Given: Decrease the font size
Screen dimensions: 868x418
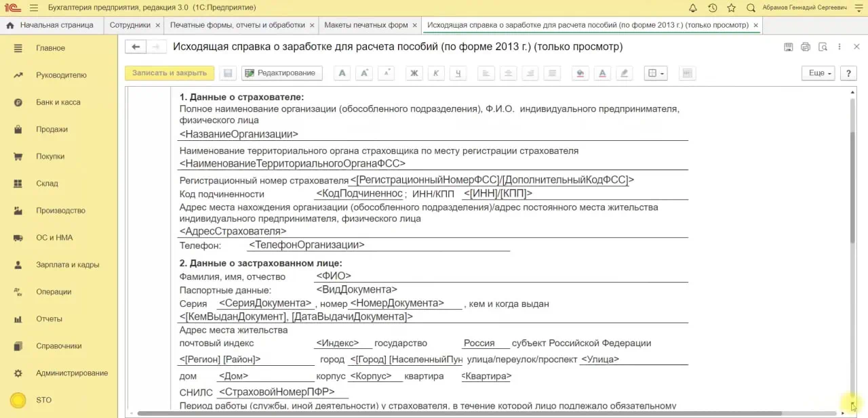Looking at the screenshot, I should coord(386,72).
